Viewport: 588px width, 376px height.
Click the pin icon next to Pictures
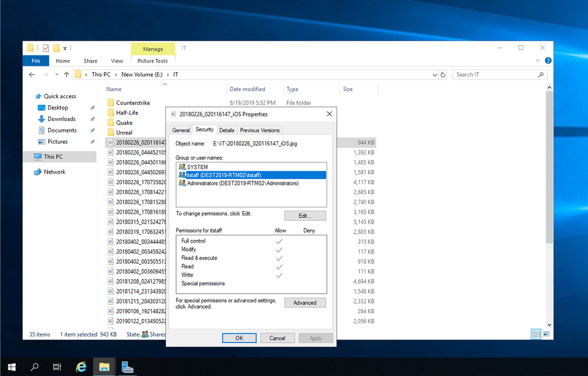(x=92, y=142)
